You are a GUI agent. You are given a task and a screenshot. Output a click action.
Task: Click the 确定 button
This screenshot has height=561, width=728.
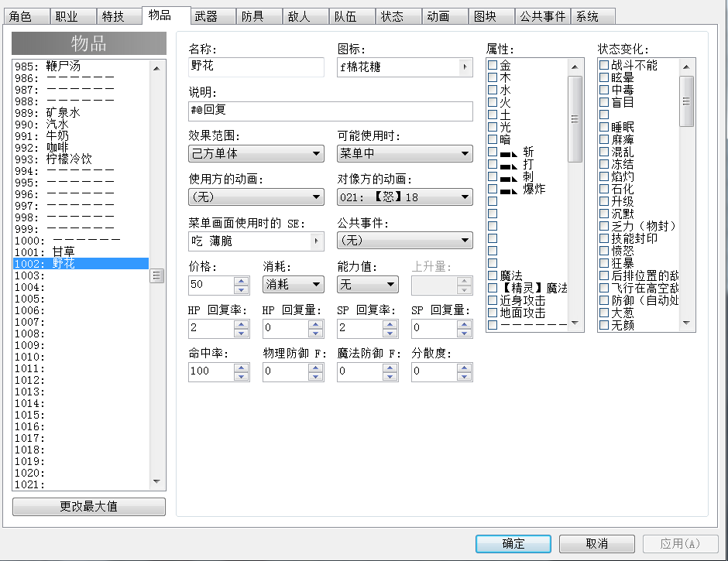[513, 544]
